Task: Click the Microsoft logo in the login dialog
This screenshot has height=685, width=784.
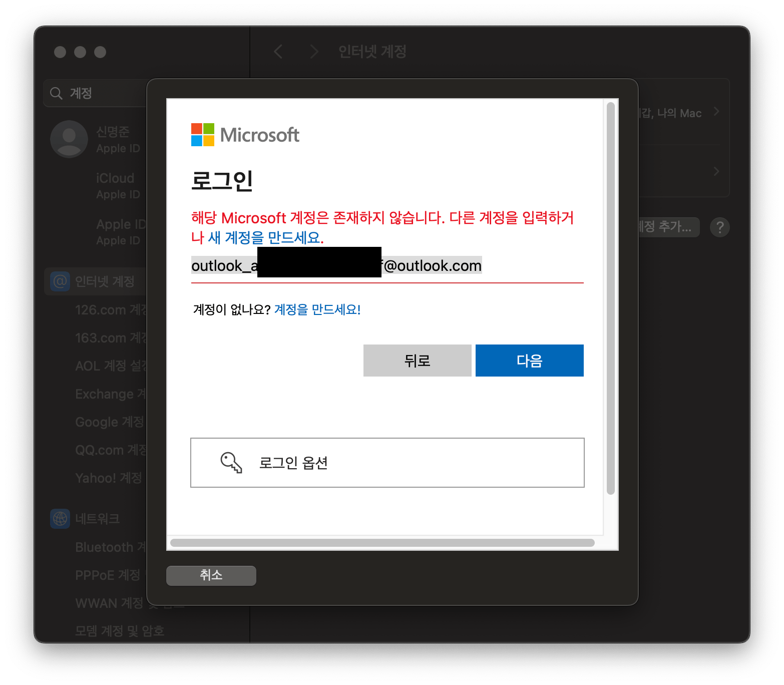Action: click(x=245, y=135)
